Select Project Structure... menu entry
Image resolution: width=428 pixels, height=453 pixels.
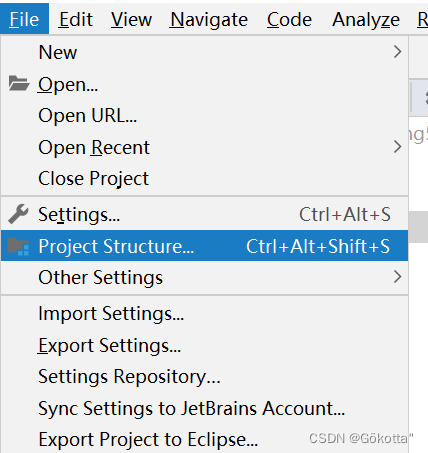coord(204,246)
